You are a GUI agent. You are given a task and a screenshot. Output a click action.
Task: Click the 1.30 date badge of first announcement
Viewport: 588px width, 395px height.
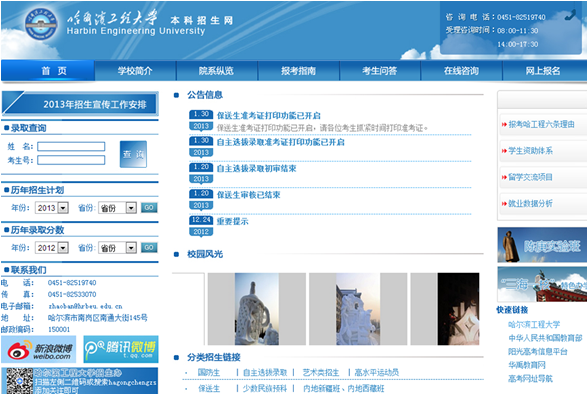click(x=201, y=114)
